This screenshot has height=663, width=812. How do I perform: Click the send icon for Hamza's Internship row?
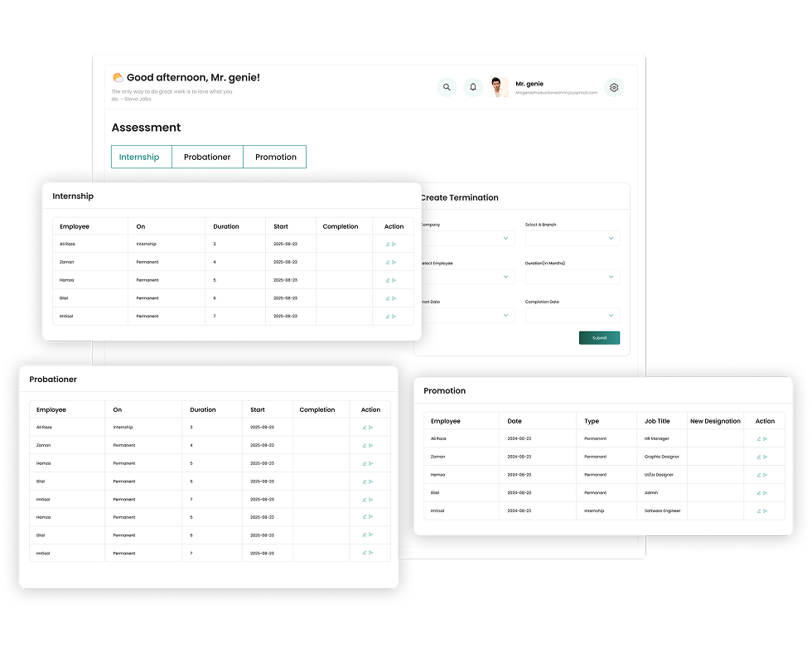click(394, 280)
